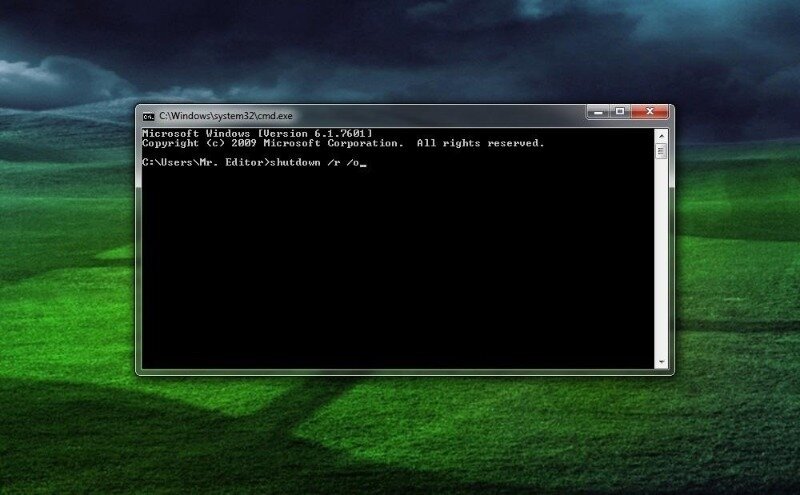Image resolution: width=800 pixels, height=495 pixels.
Task: Click the typed command "shutdown /r /o"
Action: tap(314, 162)
